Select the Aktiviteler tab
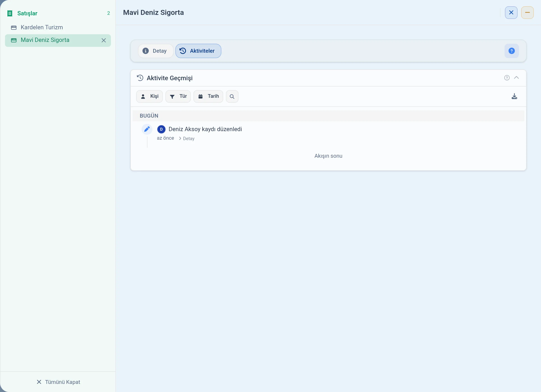The image size is (541, 392). pyautogui.click(x=198, y=51)
